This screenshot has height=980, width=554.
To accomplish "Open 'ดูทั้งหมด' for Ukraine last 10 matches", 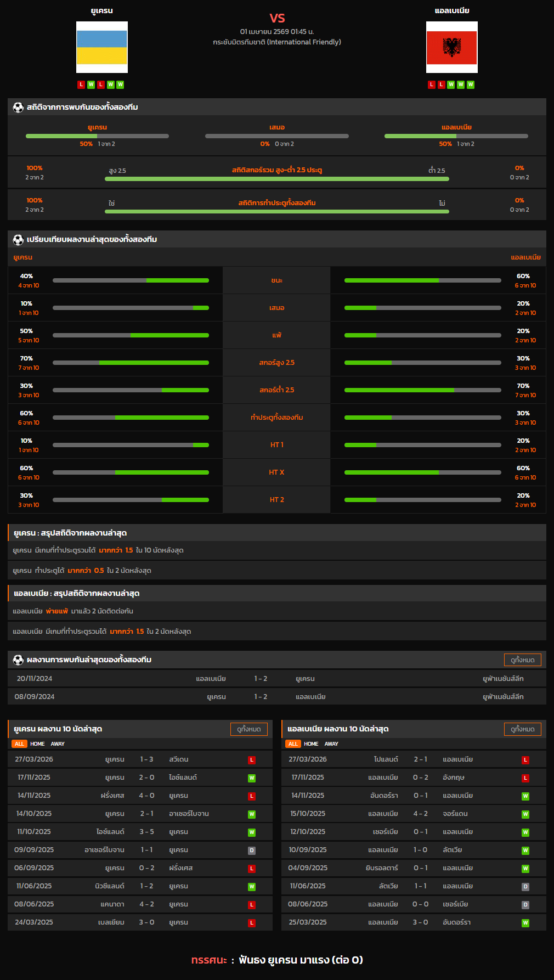I will (249, 729).
